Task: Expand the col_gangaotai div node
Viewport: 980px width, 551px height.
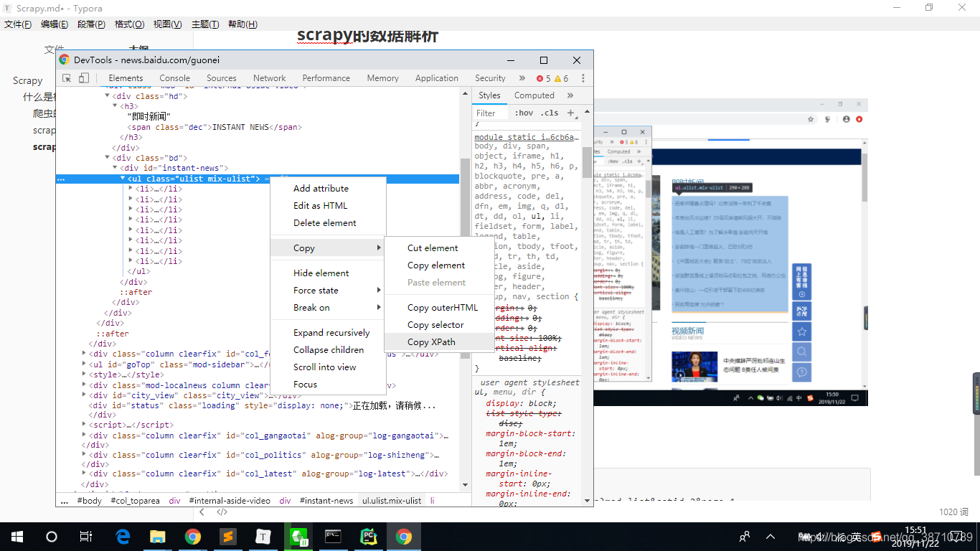Action: (85, 435)
